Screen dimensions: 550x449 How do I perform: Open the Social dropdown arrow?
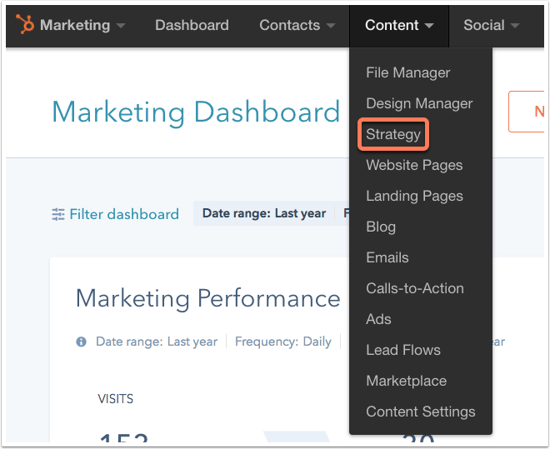(515, 26)
